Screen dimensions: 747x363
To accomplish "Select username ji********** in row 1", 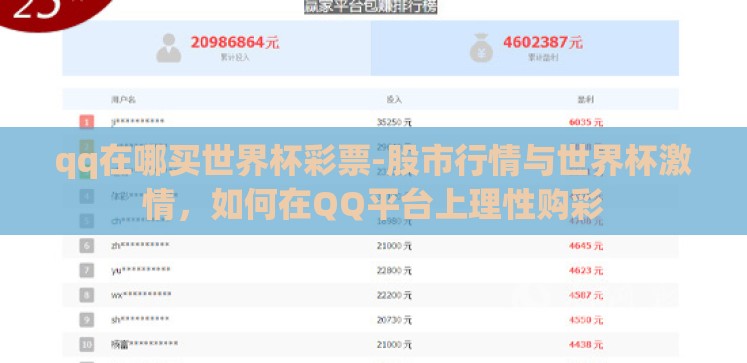I will point(138,122).
